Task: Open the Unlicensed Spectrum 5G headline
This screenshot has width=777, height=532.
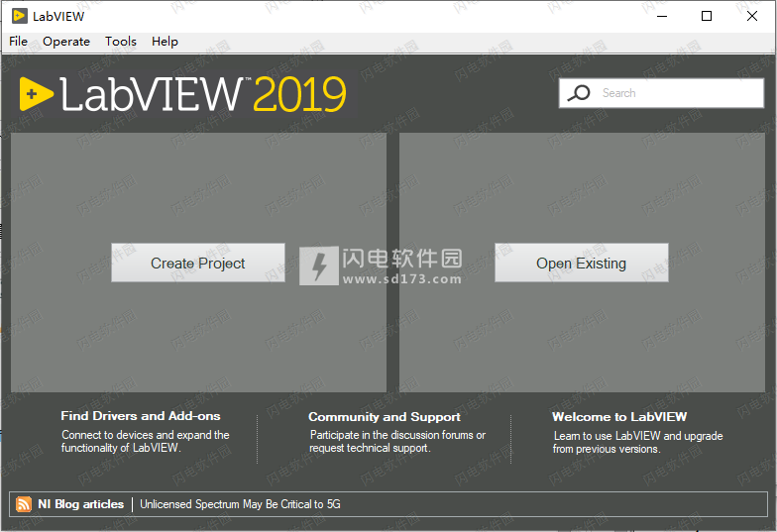Action: point(240,504)
